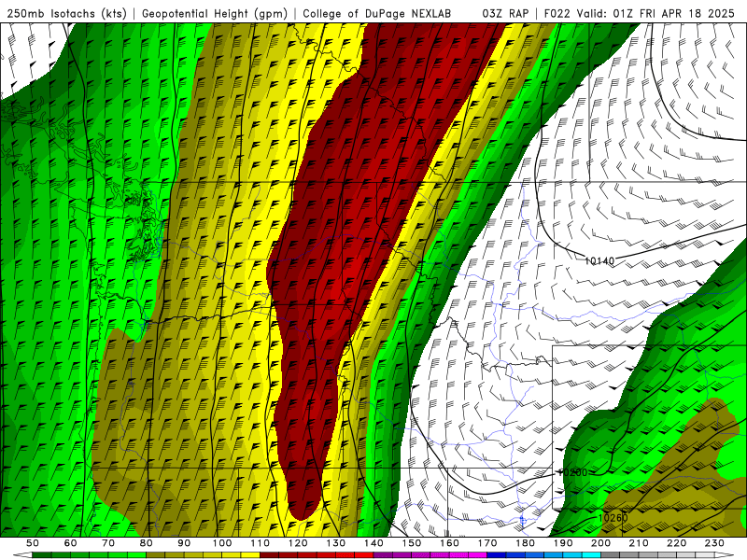
Task: Click the 180 value on the color scale
Action: 526,543
